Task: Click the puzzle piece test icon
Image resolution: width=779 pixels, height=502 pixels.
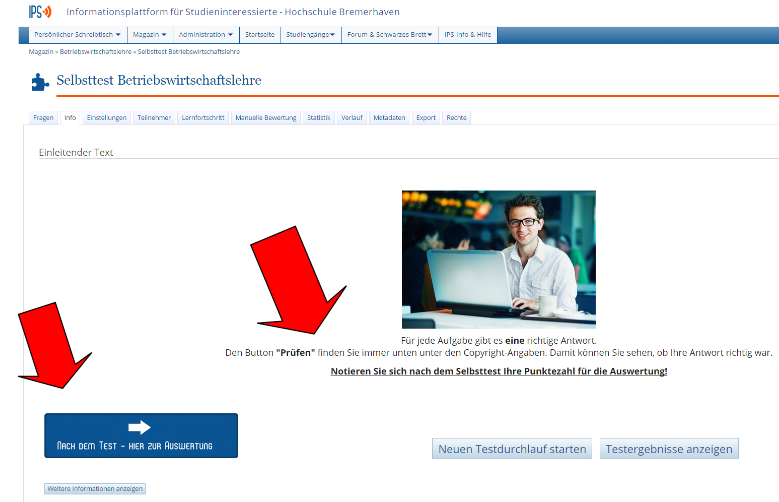Action: [x=40, y=82]
